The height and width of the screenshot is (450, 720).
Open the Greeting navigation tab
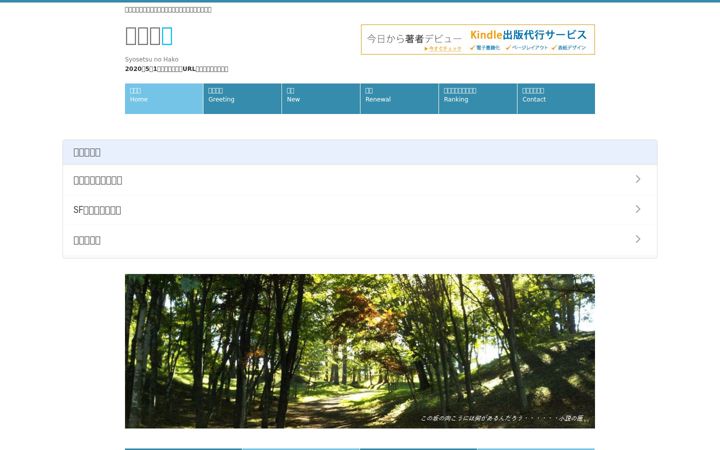click(242, 99)
